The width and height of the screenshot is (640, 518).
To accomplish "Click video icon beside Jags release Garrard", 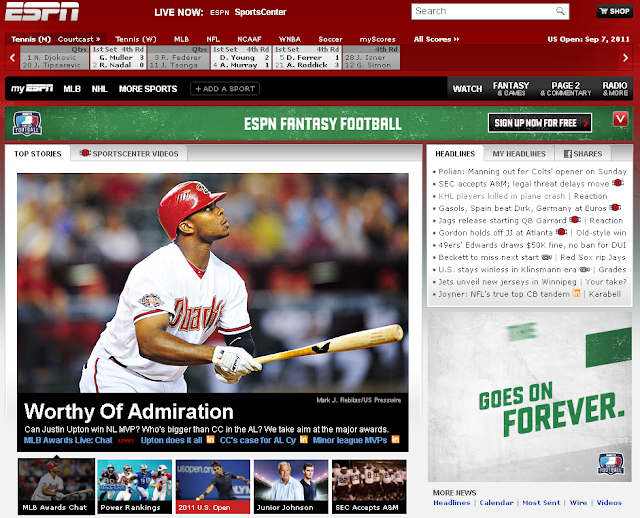I will (575, 220).
